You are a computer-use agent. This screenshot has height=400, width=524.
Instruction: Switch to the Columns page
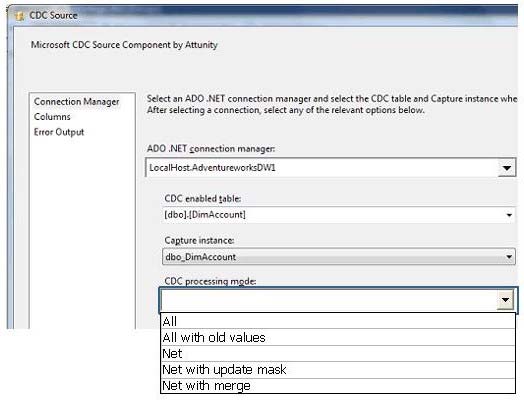(52, 117)
